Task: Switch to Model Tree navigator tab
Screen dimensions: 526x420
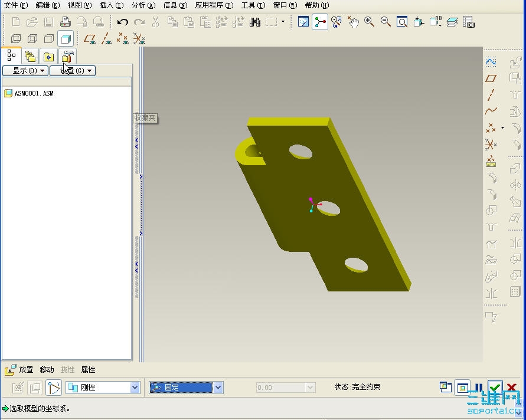Action: point(11,55)
